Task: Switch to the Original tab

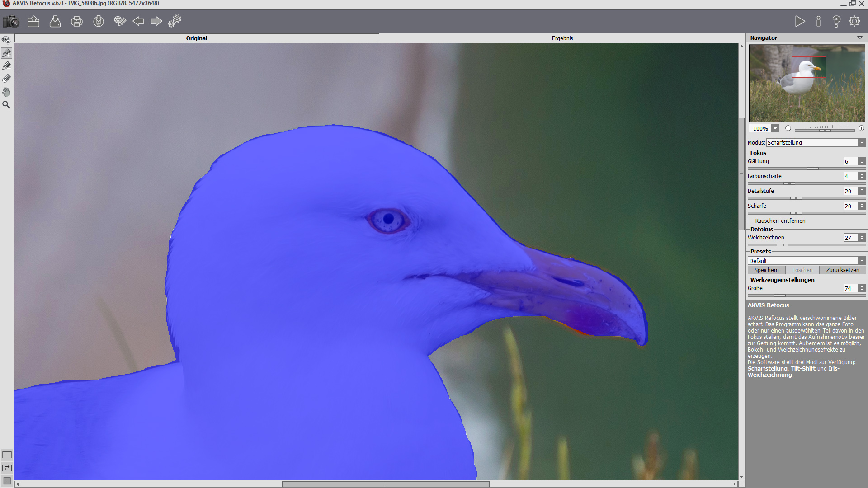Action: click(197, 38)
